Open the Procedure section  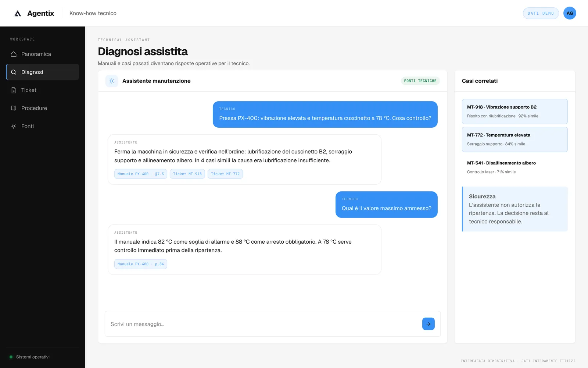43,108
